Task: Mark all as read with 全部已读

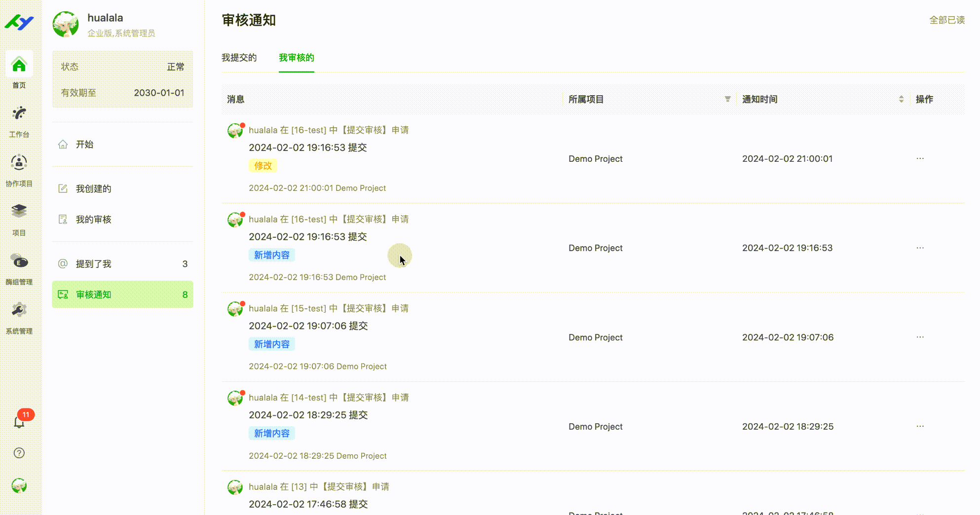Action: [946, 20]
